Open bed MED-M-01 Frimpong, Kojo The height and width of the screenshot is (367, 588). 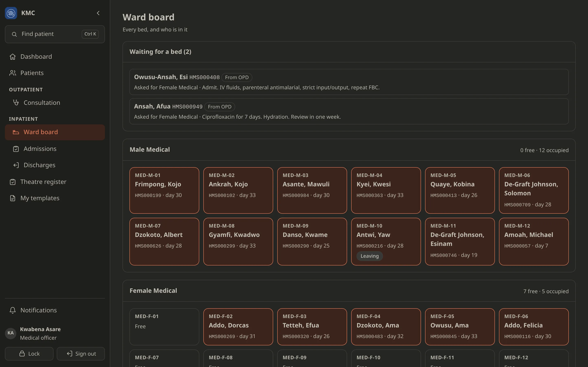click(x=164, y=191)
